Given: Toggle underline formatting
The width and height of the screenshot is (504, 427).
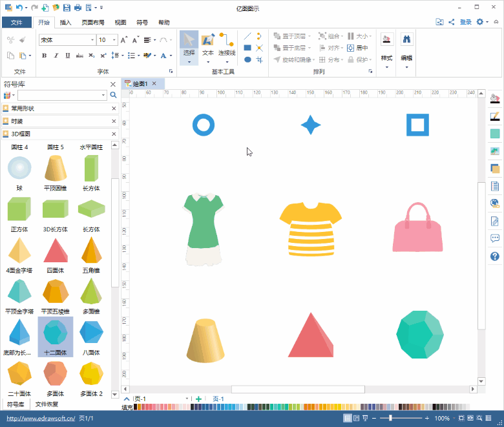Looking at the screenshot, I should pyautogui.click(x=67, y=56).
